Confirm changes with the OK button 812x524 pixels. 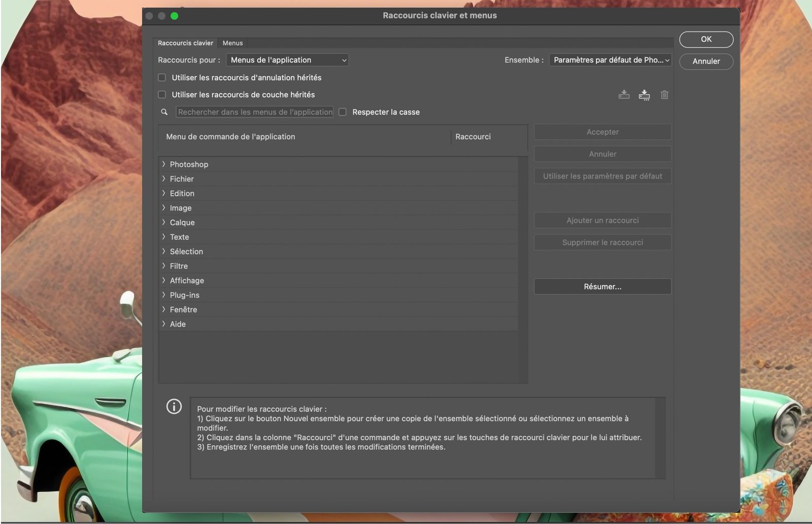coord(706,39)
